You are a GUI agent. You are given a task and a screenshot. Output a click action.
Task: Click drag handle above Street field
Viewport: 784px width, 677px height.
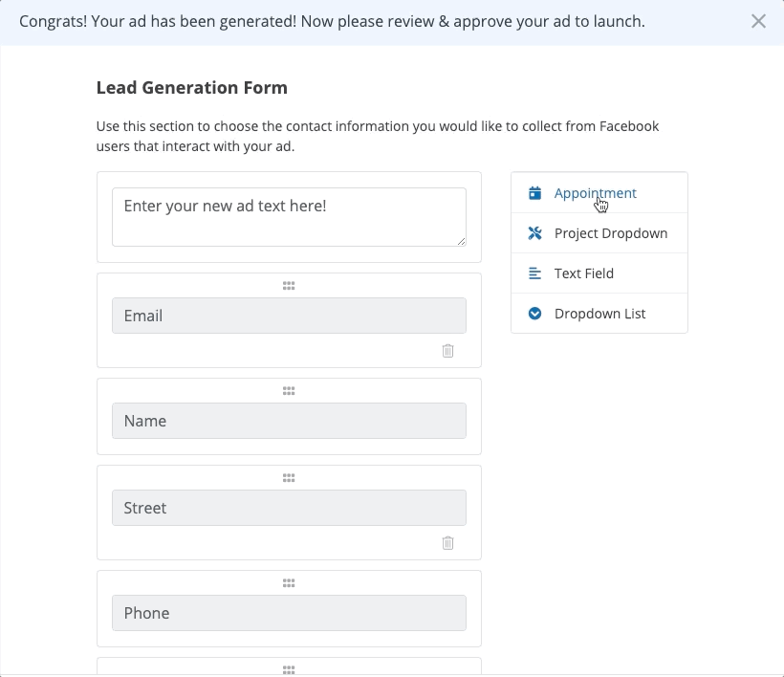coord(289,477)
